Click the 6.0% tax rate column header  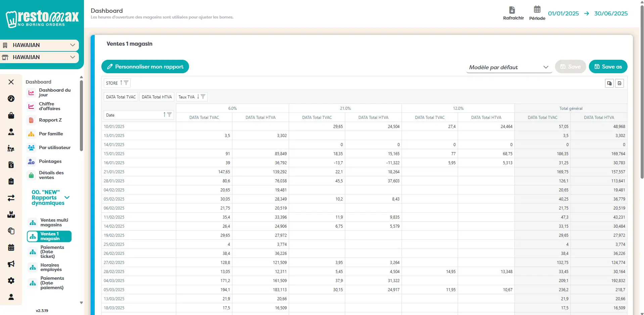click(232, 108)
